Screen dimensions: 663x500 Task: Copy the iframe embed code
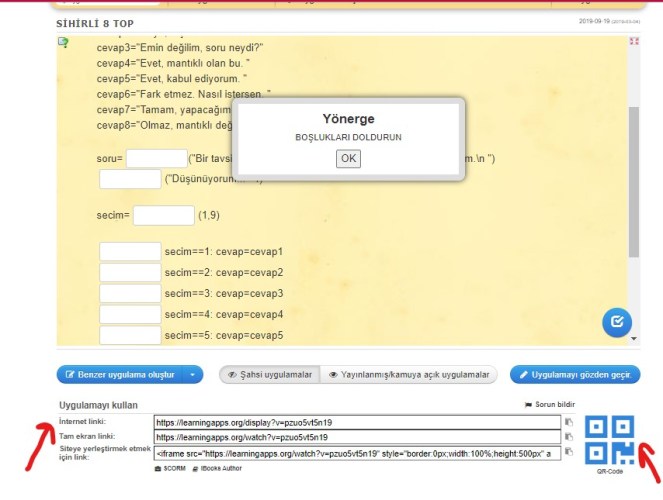click(x=568, y=453)
